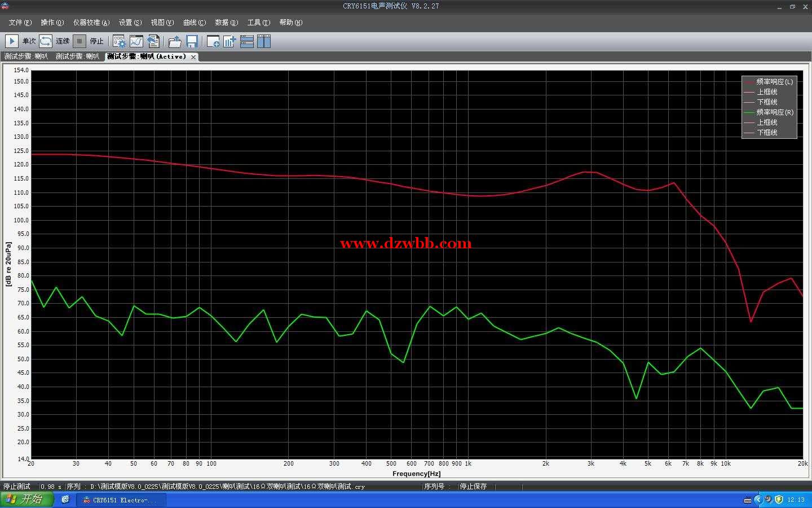812x508 pixels.
Task: Click the 0.98 s elapsed time in status bar
Action: tap(51, 487)
